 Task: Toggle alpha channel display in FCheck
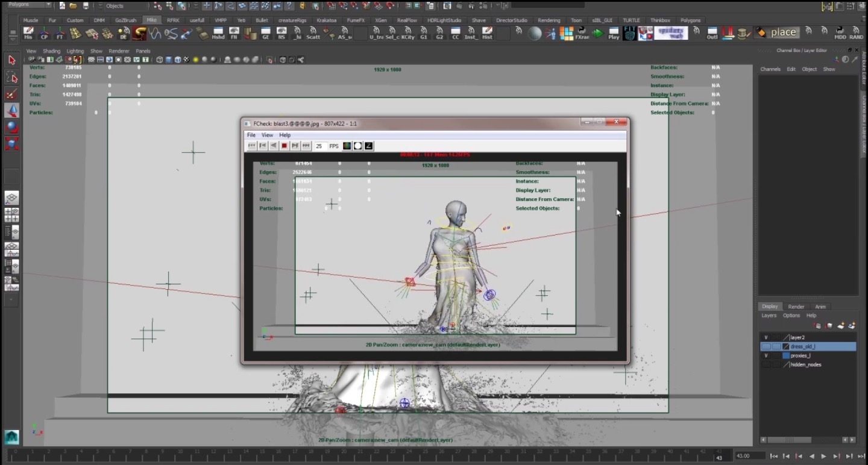click(x=357, y=146)
